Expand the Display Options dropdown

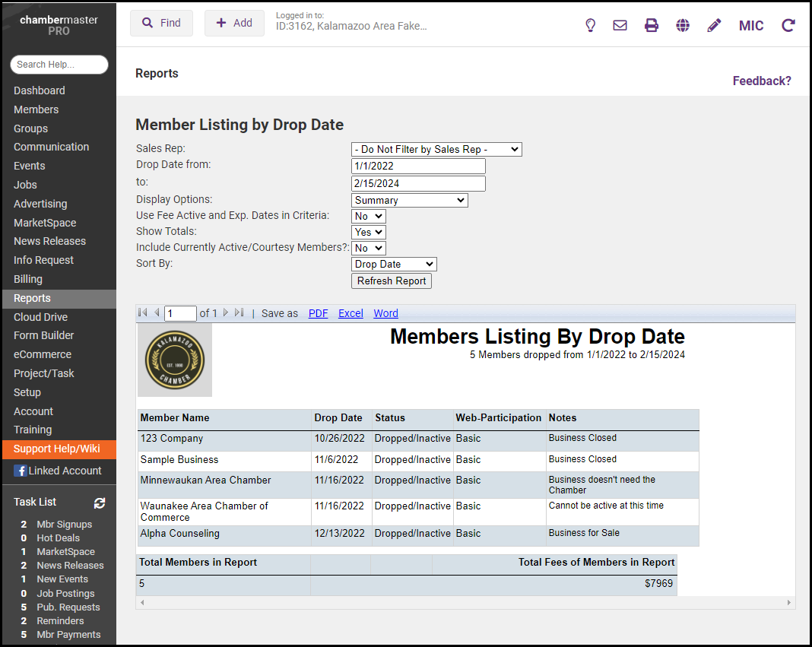tap(409, 201)
